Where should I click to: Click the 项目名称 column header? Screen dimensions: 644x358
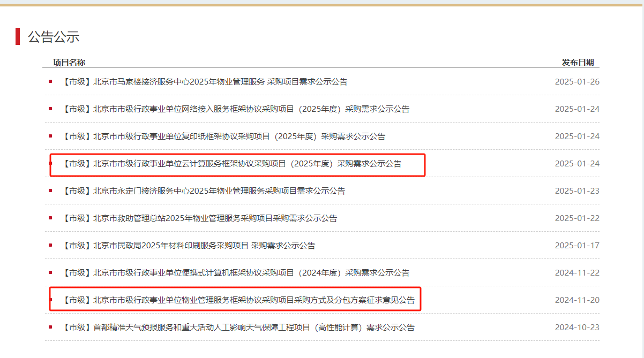coord(69,63)
